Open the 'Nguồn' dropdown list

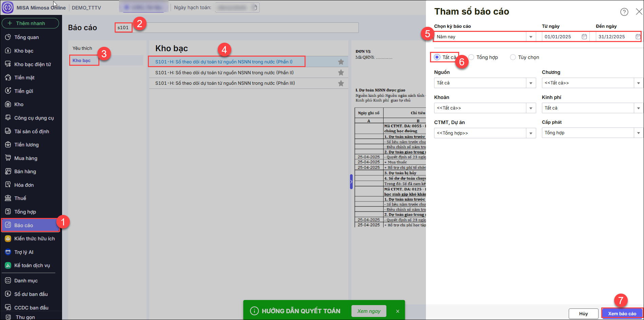click(x=531, y=83)
